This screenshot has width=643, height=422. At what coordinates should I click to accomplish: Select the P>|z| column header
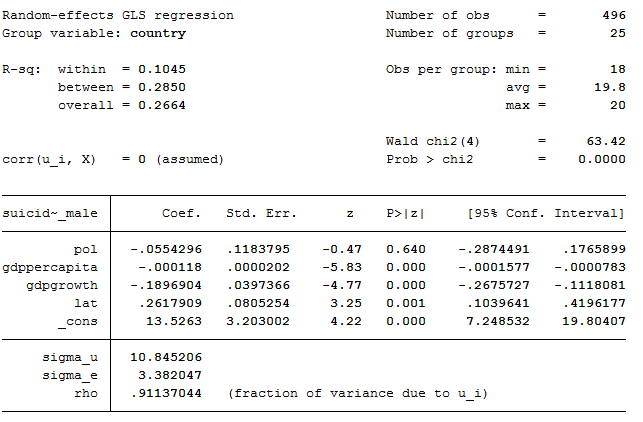(405, 213)
